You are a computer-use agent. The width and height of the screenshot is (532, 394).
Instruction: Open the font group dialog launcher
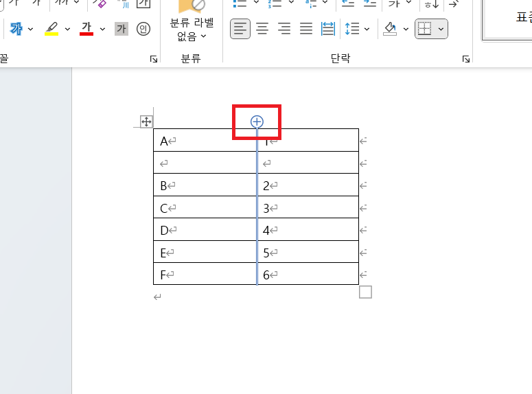pyautogui.click(x=154, y=60)
